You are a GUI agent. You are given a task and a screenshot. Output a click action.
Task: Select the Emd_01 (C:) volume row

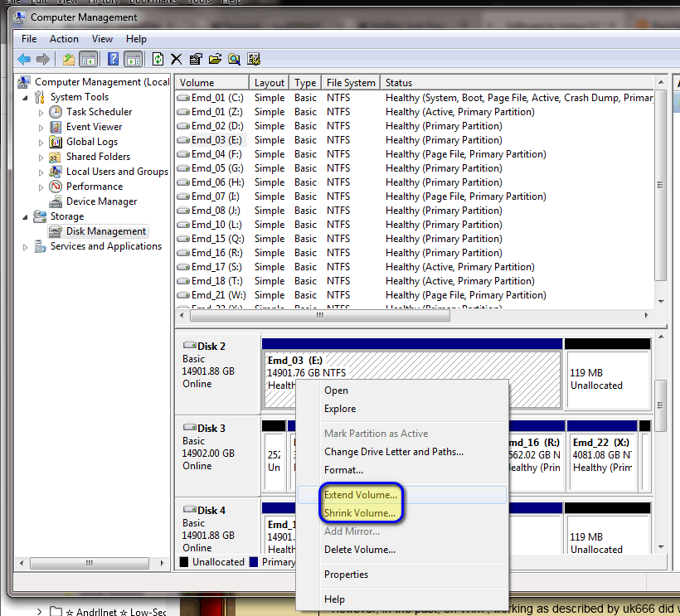[x=415, y=98]
